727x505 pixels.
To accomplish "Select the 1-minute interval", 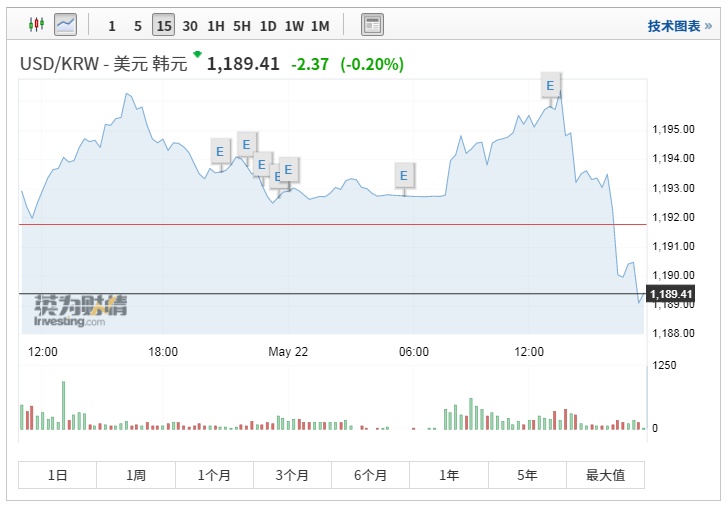I will click(112, 26).
